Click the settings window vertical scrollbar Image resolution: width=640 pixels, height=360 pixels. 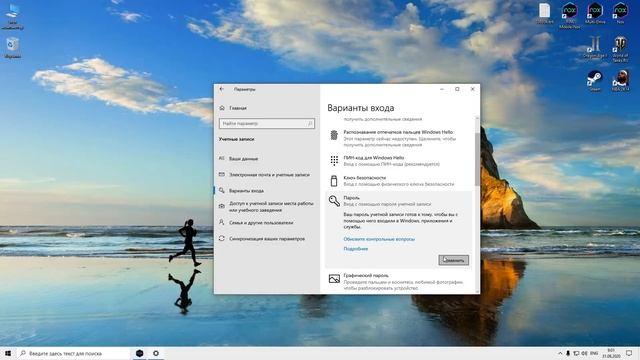[477, 159]
